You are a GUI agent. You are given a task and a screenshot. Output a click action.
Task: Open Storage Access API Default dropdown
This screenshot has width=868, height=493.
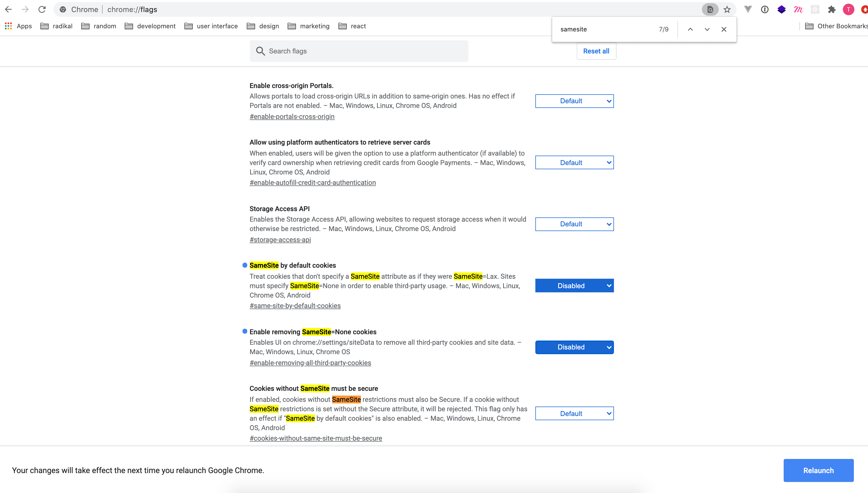574,224
